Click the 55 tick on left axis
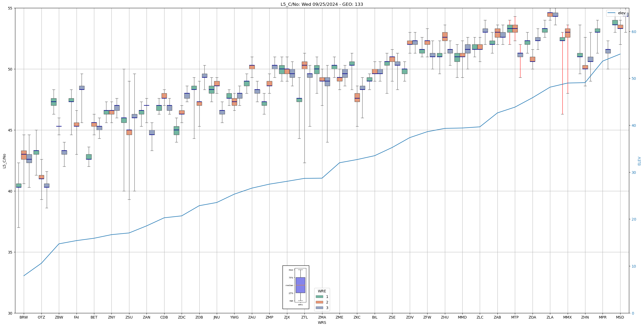This screenshot has width=644, height=327. [x=10, y=8]
